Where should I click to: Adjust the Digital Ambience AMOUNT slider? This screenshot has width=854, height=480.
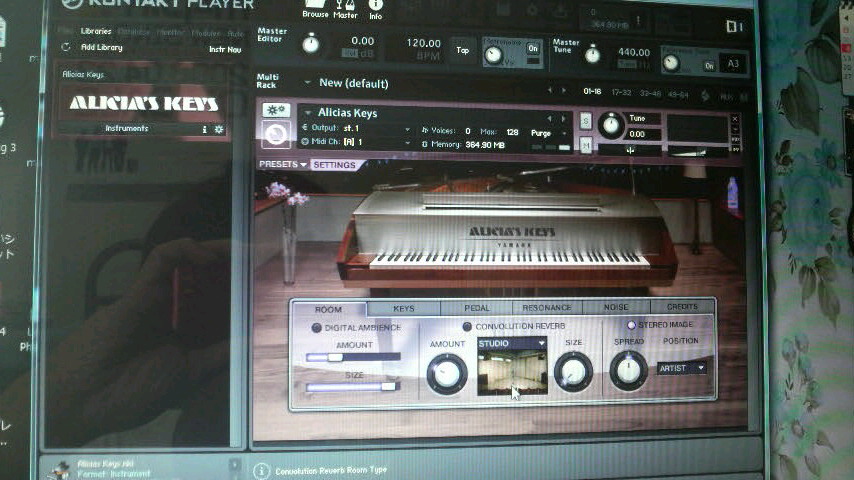[353, 357]
